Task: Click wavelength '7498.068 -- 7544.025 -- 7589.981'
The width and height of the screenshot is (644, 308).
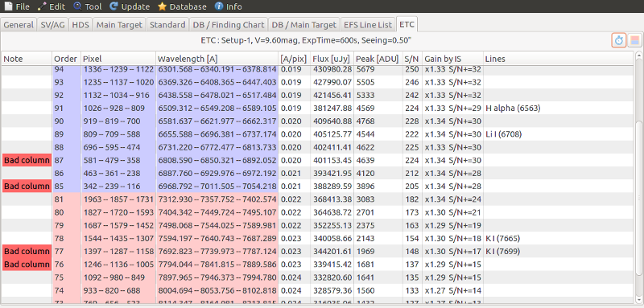Action: pos(217,225)
